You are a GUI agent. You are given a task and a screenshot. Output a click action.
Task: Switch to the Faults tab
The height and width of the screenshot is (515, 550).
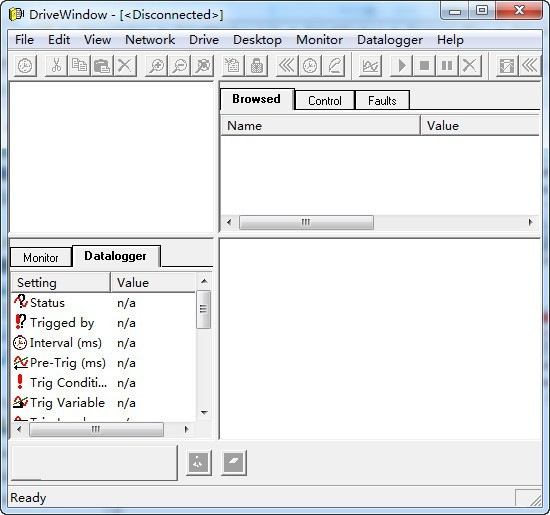(x=382, y=101)
